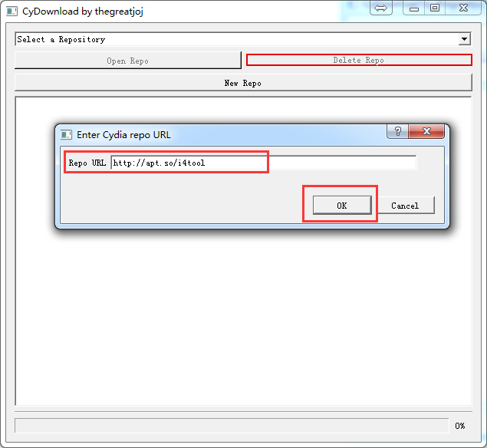The height and width of the screenshot is (448, 487).
Task: Minimize the CyDownload window
Action: (414, 8)
